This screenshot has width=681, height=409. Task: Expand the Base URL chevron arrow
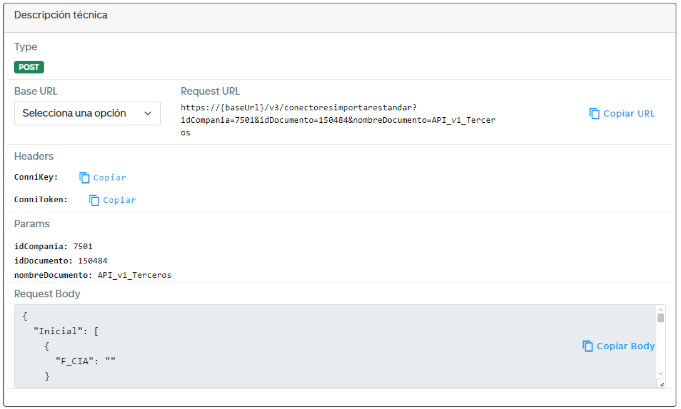coord(149,114)
